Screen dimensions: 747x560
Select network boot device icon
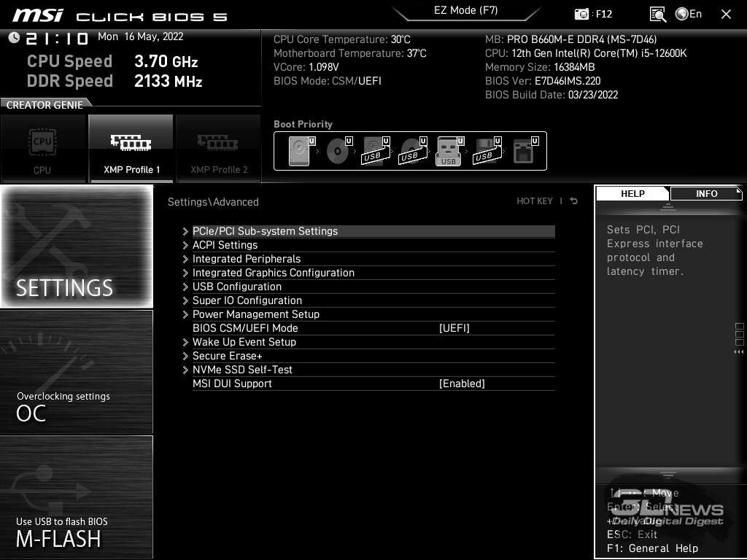pyautogui.click(x=525, y=150)
